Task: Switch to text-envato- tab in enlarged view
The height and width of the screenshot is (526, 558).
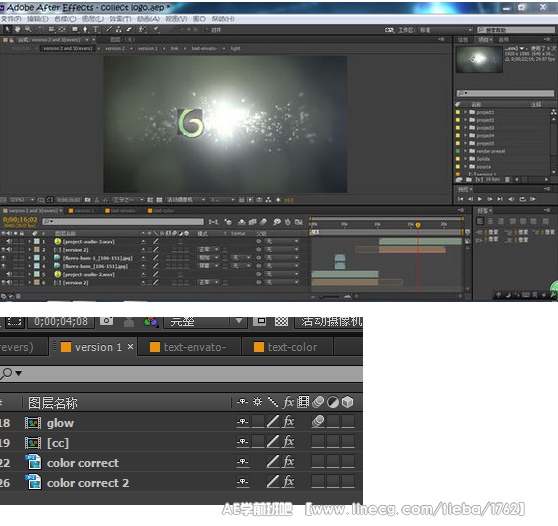Action: 190,347
